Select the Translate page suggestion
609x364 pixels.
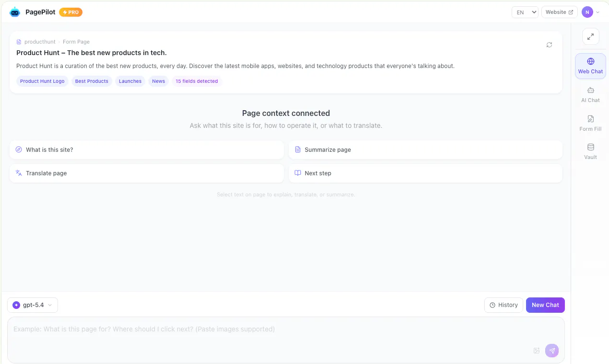pyautogui.click(x=147, y=173)
